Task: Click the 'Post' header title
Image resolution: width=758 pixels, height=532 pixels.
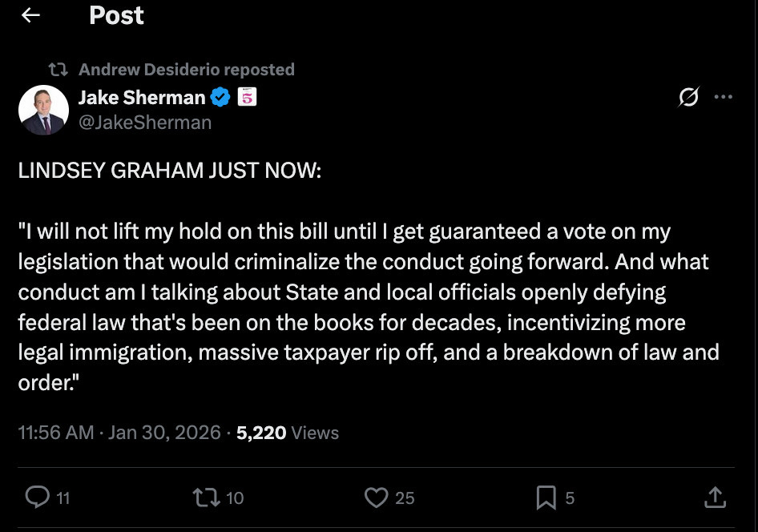Action: (116, 16)
